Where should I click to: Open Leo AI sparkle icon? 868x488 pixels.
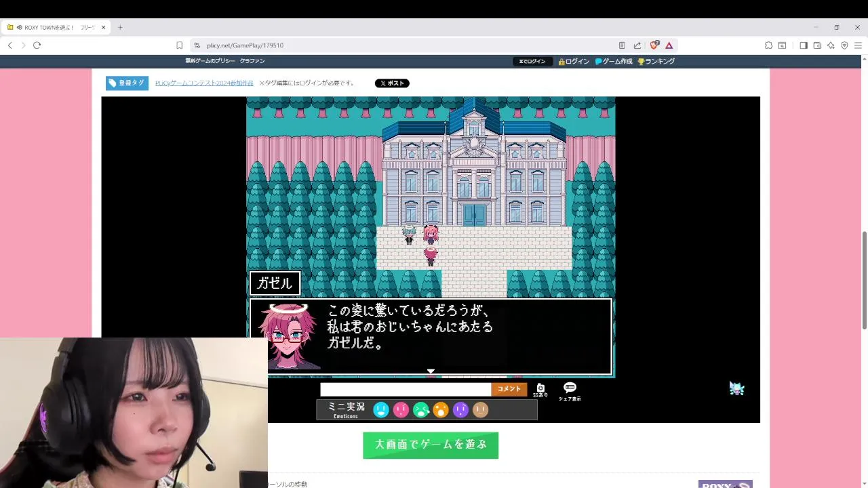coord(831,45)
